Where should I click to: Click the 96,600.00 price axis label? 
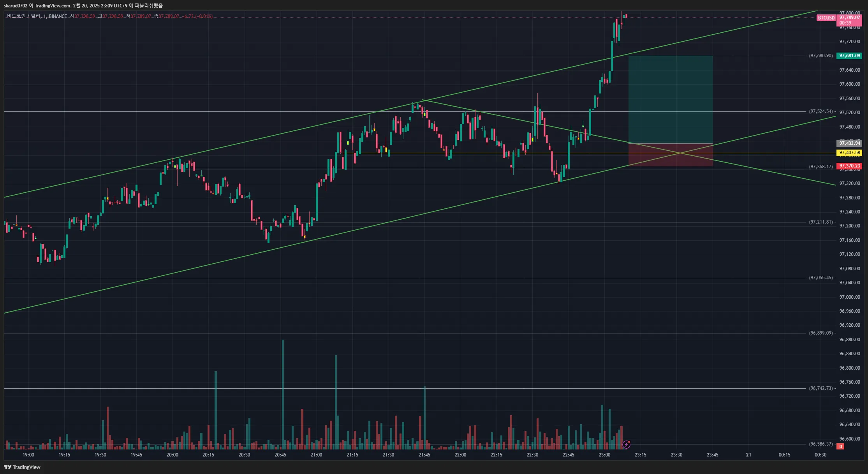[850, 439]
